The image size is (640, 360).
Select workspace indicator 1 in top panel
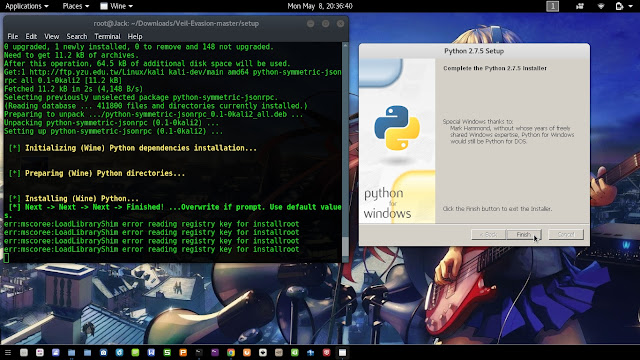click(553, 6)
